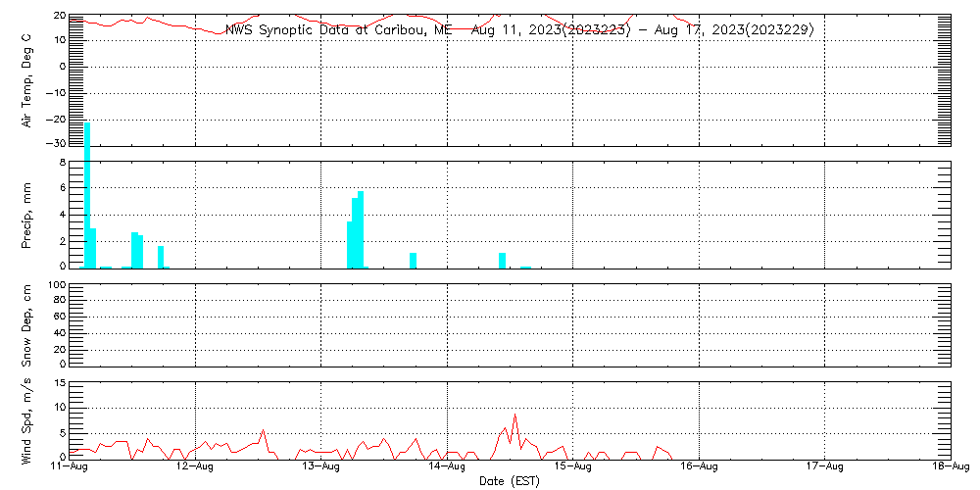Click the 'Date (EST)' x-axis title
Screen dimensions: 980x490
(509, 481)
